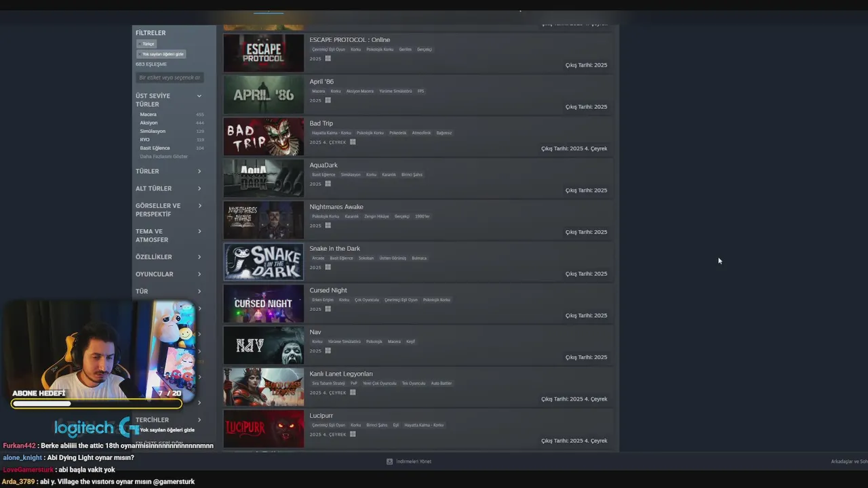Image resolution: width=868 pixels, height=488 pixels.
Task: Click the Windows platform icon for Kanlı Lanet Legyonları
Action: pos(353,392)
